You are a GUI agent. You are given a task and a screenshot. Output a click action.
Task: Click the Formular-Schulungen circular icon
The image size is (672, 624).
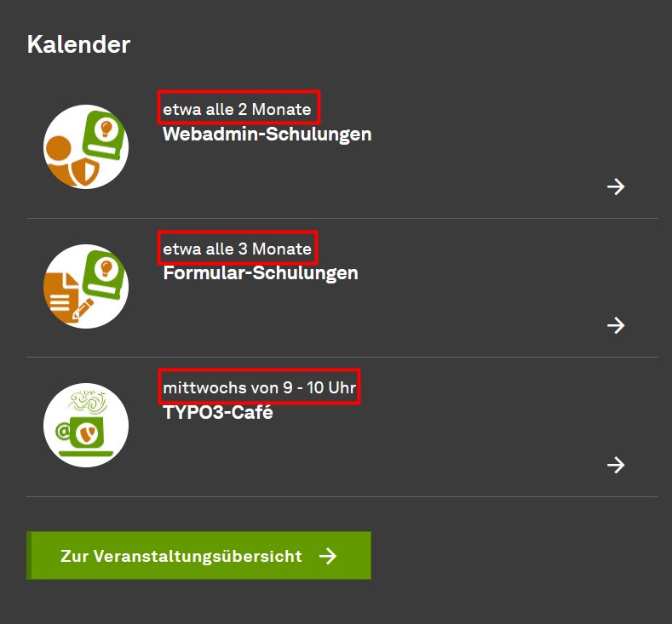point(86,286)
